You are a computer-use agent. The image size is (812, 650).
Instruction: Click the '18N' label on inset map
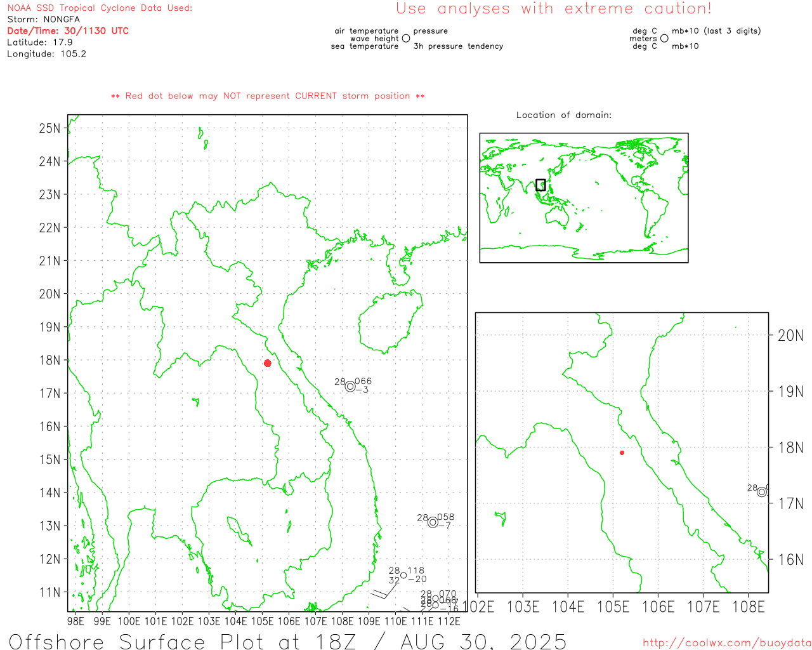[x=790, y=448]
